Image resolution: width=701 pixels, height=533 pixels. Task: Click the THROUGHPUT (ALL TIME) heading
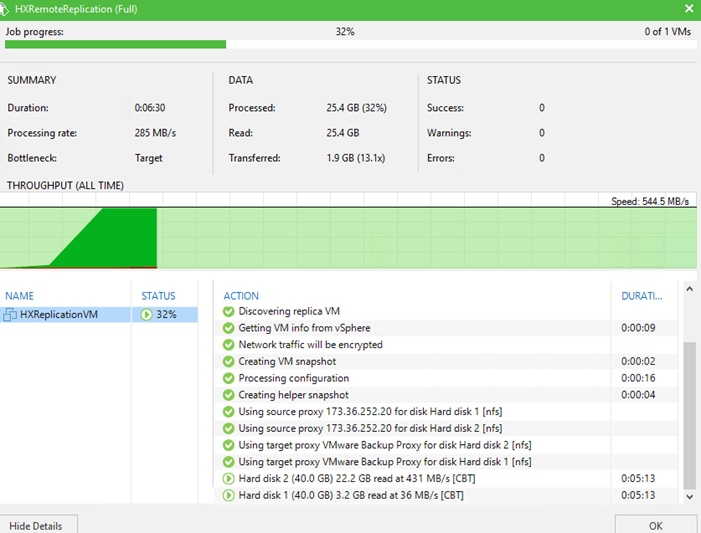[x=65, y=186]
